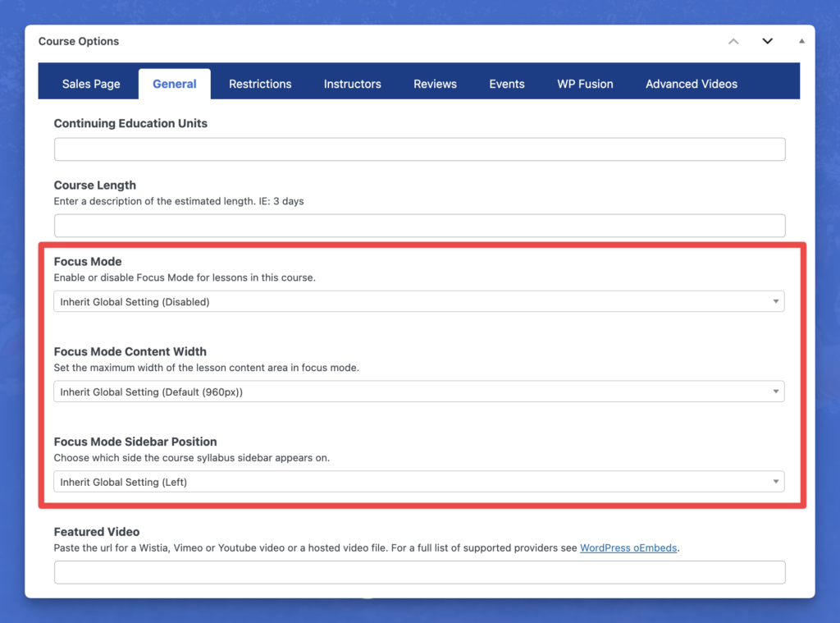Viewport: 840px width, 623px height.
Task: Go to the Reviews tab
Action: click(x=435, y=84)
